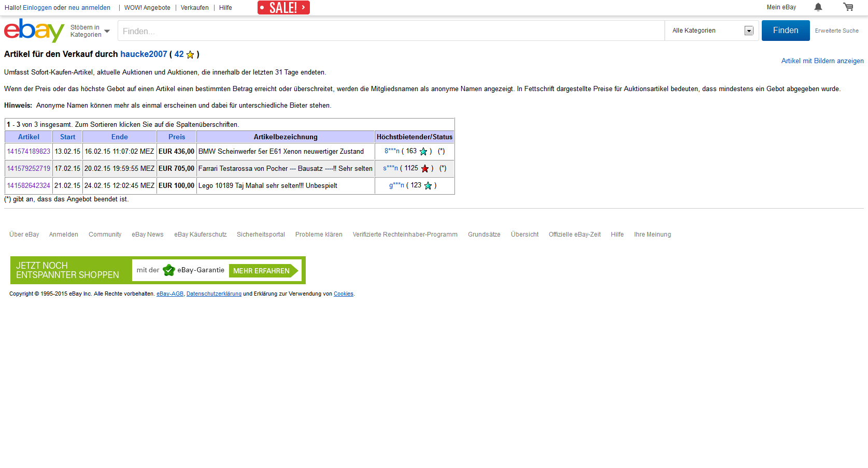This screenshot has height=468, width=868.
Task: Click the red SALE! banner
Action: (x=283, y=8)
